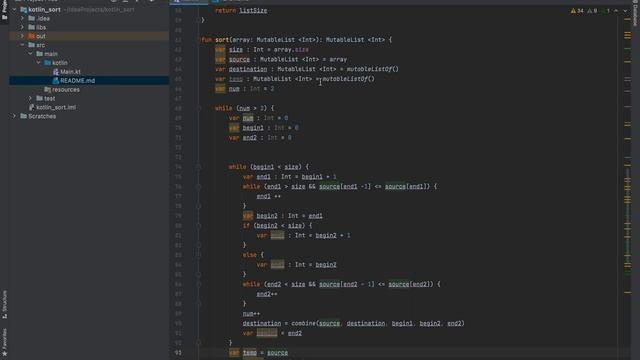Click line number 93 in gutter
This screenshot has width=640, height=360.
[178, 353]
